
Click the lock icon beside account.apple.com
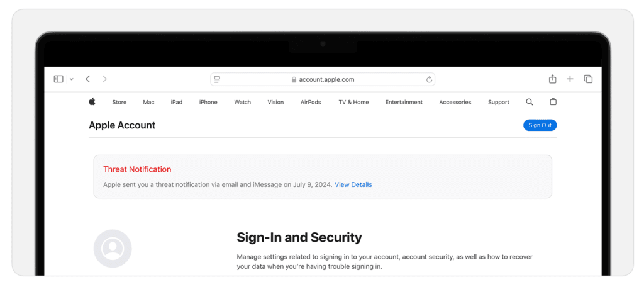click(294, 80)
